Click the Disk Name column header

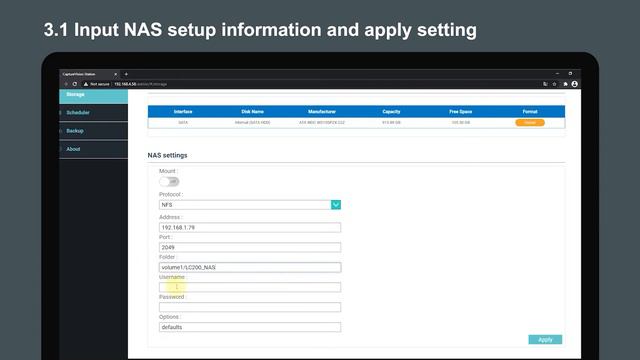[252, 112]
